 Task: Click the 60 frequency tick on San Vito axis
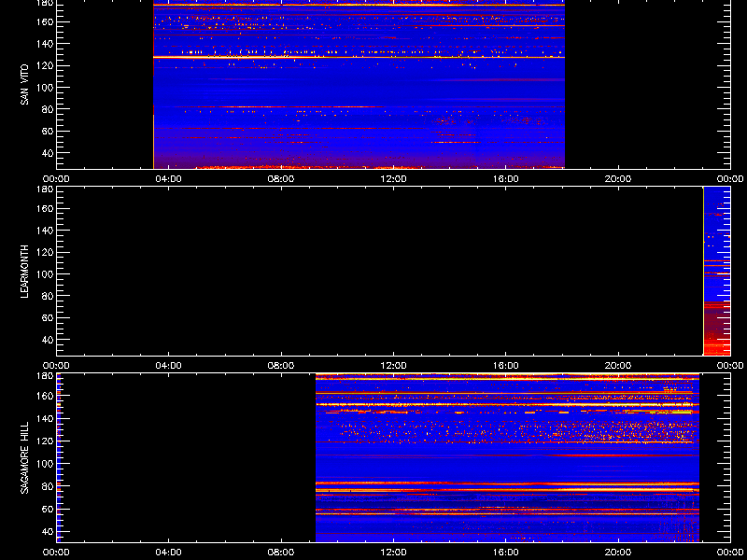point(49,131)
